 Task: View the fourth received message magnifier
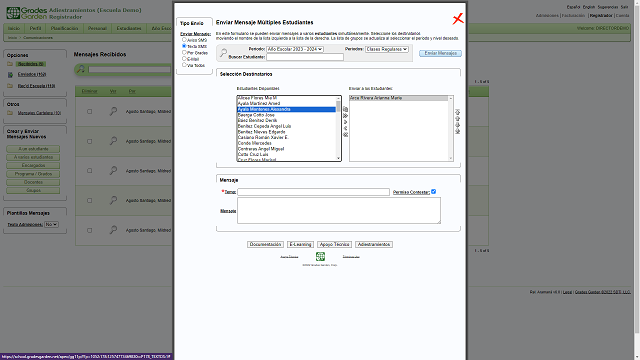click(113, 200)
